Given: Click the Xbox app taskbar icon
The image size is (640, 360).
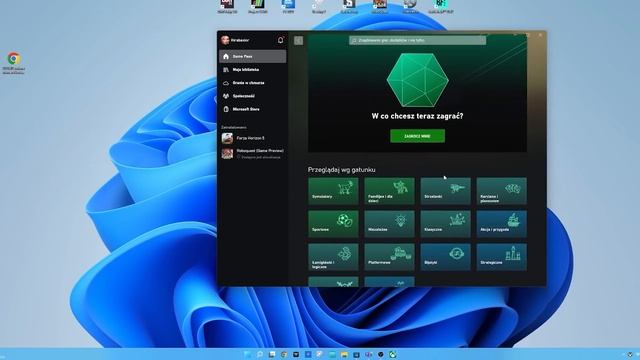Looking at the screenshot, I should coord(392,354).
